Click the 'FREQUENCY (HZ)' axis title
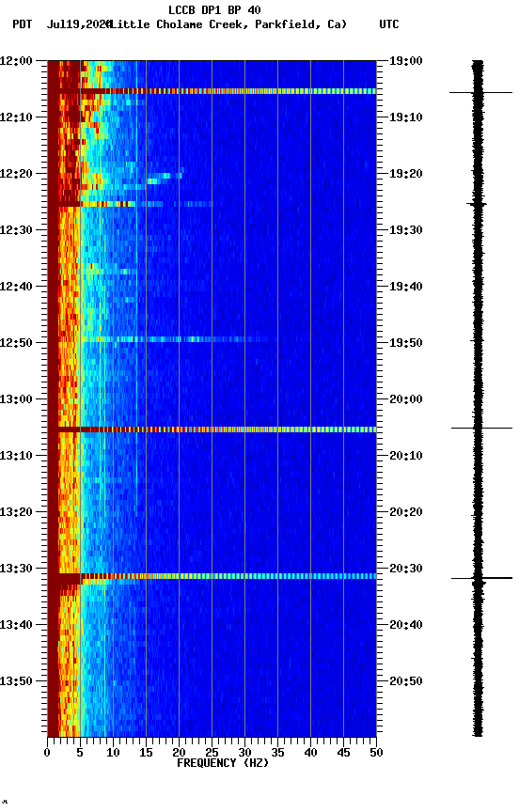Viewport: 519px width, 812px height. [x=223, y=763]
